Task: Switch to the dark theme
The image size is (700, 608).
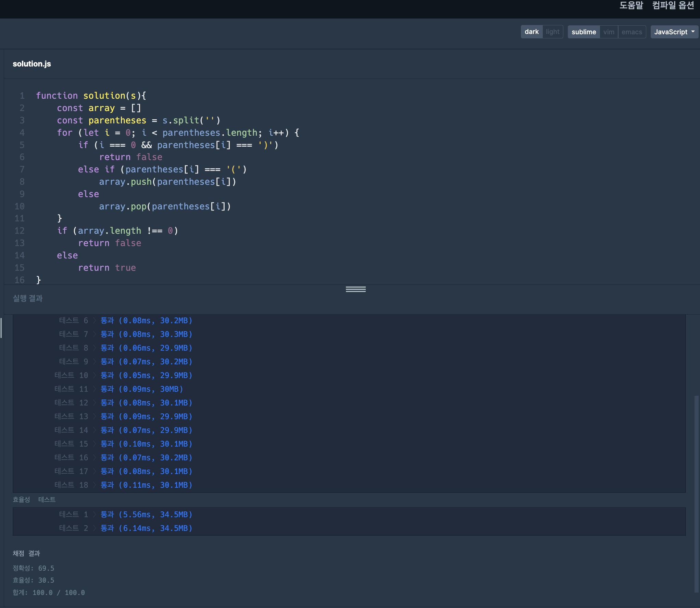Action: point(531,32)
